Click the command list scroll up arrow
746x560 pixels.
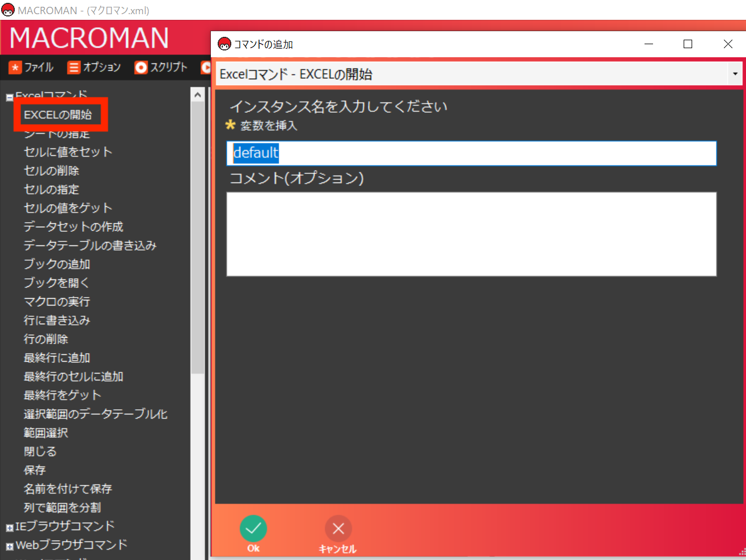pos(197,95)
